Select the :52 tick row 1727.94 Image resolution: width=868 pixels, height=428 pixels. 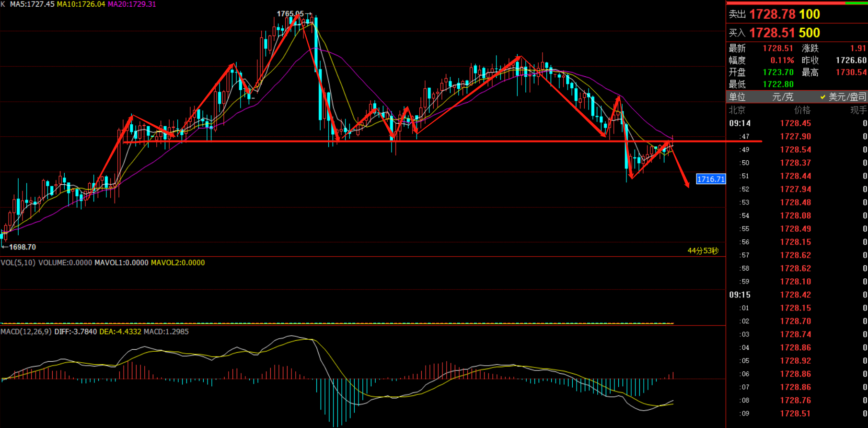pos(798,189)
